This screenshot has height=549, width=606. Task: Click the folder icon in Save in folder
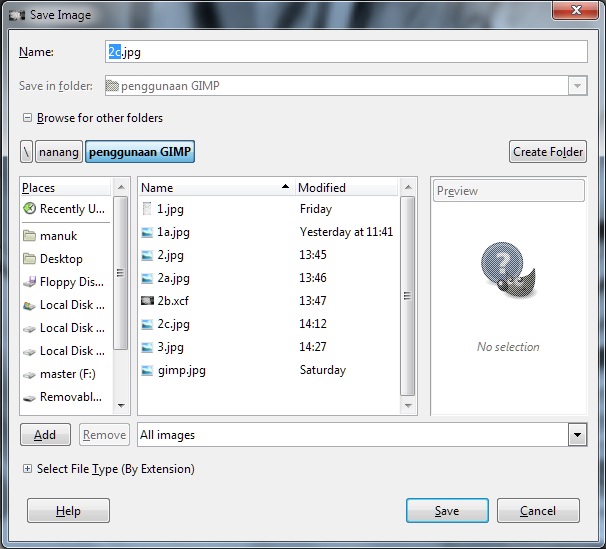[112, 85]
